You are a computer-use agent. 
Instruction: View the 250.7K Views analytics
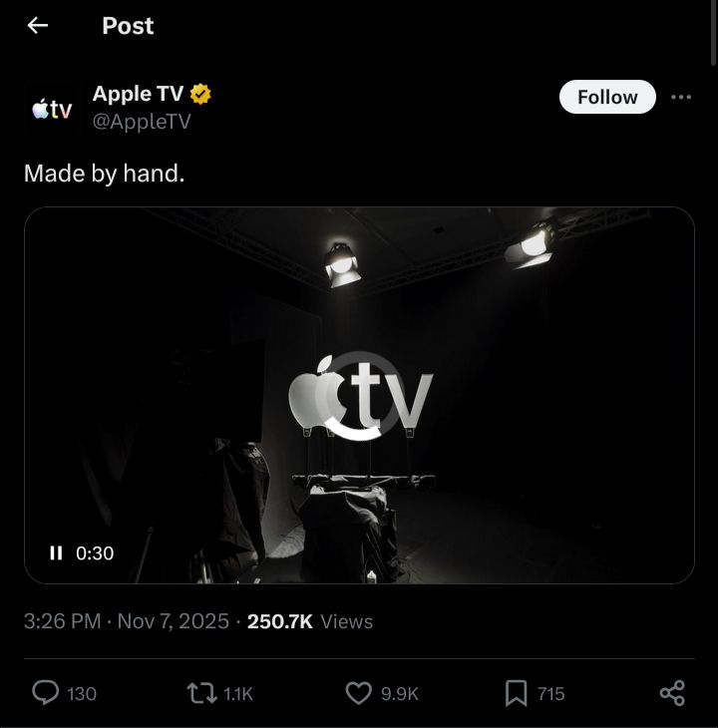[x=310, y=621]
